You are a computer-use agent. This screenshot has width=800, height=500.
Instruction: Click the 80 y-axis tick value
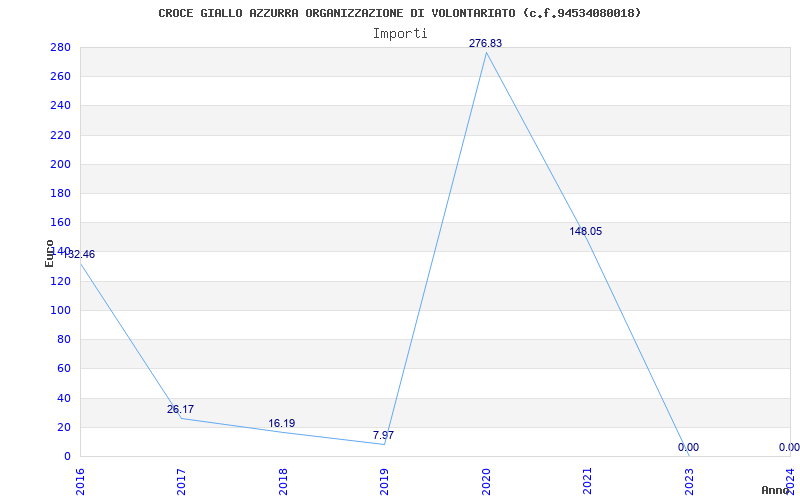point(64,339)
